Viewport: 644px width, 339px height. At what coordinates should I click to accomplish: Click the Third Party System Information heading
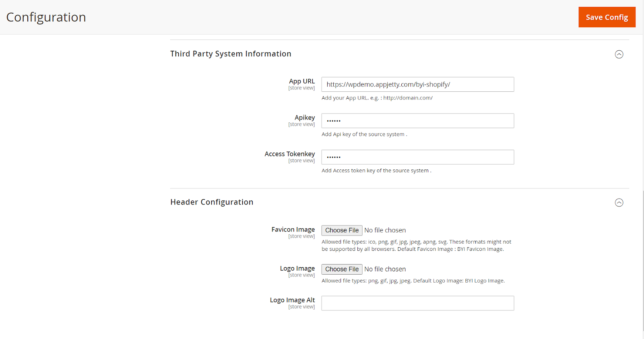(231, 54)
